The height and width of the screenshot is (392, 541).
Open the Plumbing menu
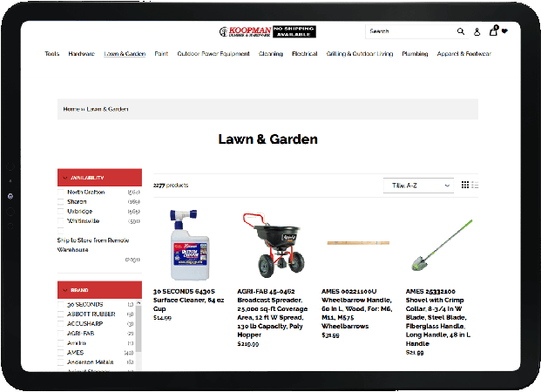click(x=415, y=54)
